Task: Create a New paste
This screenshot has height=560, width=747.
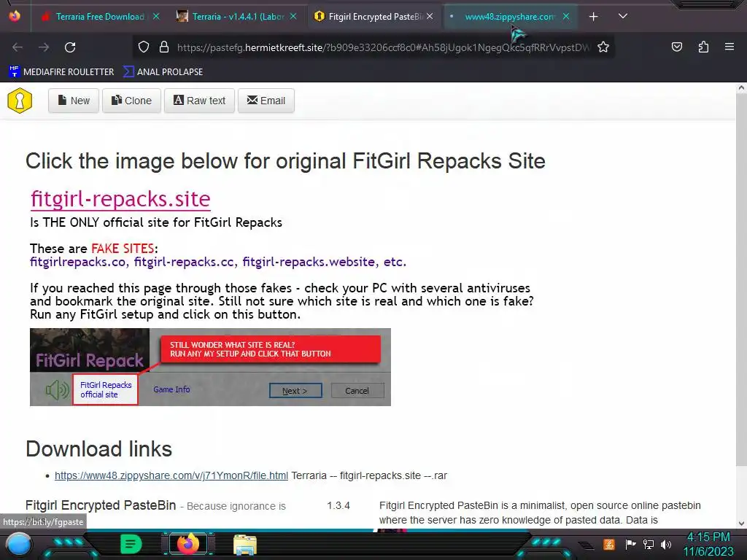Action: [x=74, y=101]
